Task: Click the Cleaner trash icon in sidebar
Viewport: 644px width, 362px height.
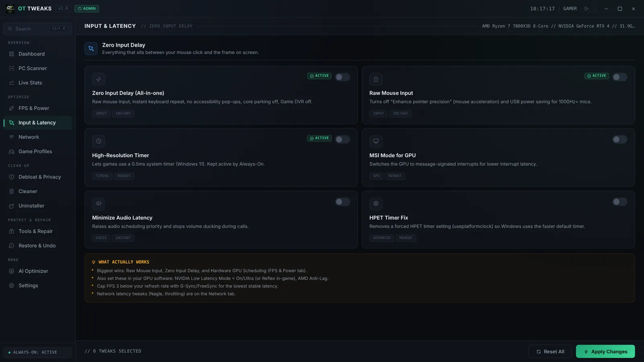Action: tap(12, 191)
